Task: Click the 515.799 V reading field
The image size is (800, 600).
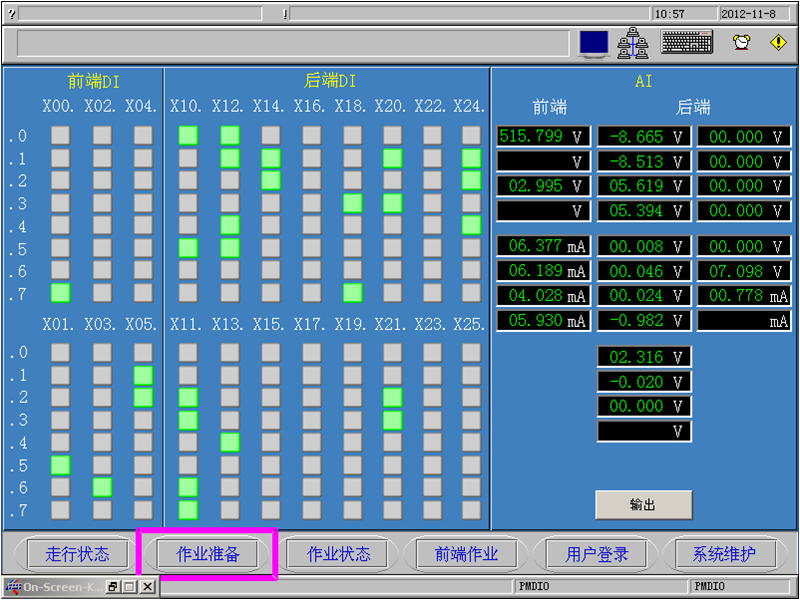Action: click(x=543, y=136)
